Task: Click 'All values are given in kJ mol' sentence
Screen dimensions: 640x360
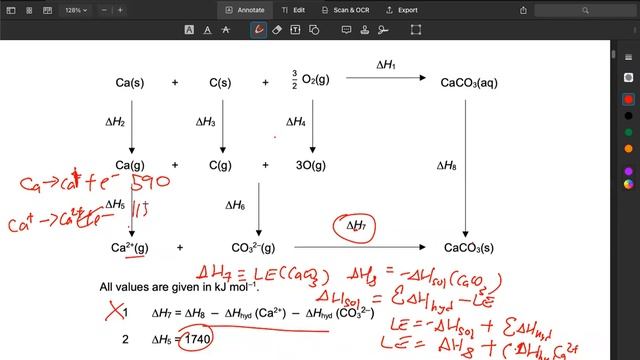Action: coord(179,287)
